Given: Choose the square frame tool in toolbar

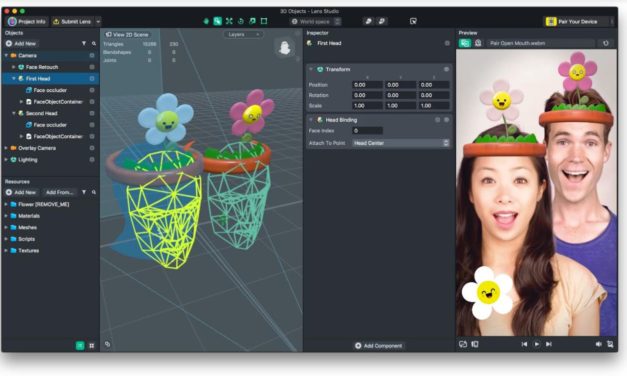Looking at the screenshot, I should [264, 21].
